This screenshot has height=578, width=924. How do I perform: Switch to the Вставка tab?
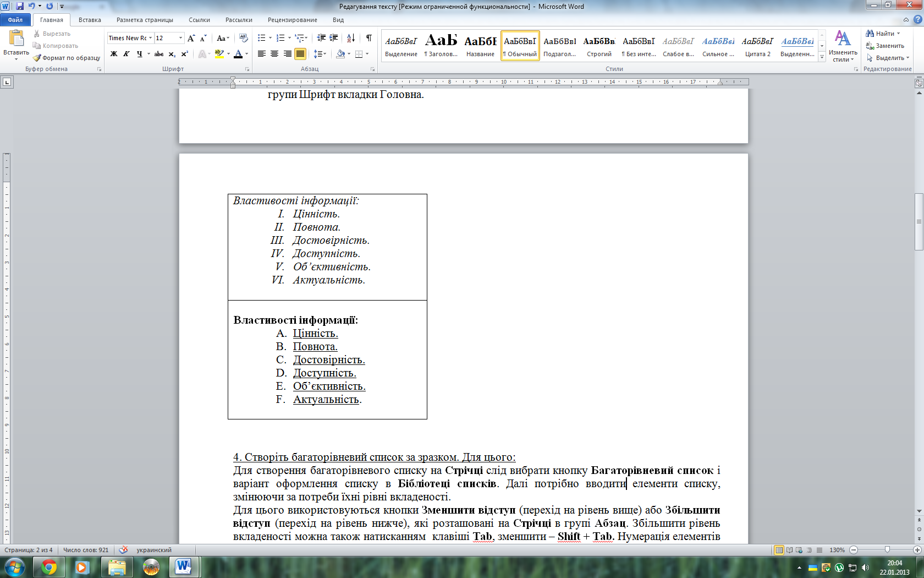tap(90, 20)
